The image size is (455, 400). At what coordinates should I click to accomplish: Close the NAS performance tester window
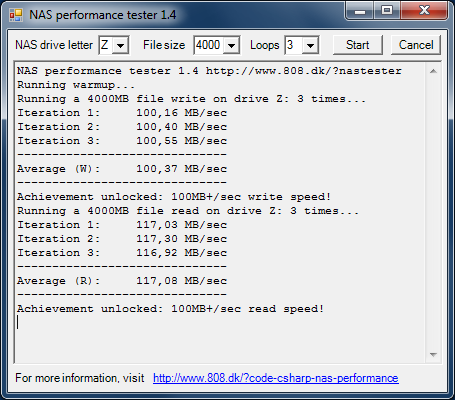coord(424,11)
